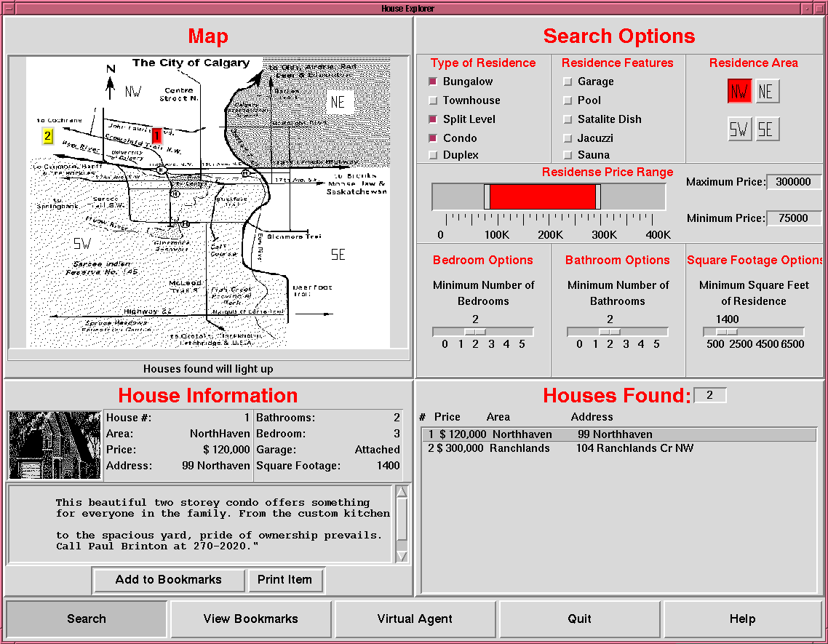Uncheck the Bungalow residence type
This screenshot has width=828, height=644.
(x=433, y=82)
